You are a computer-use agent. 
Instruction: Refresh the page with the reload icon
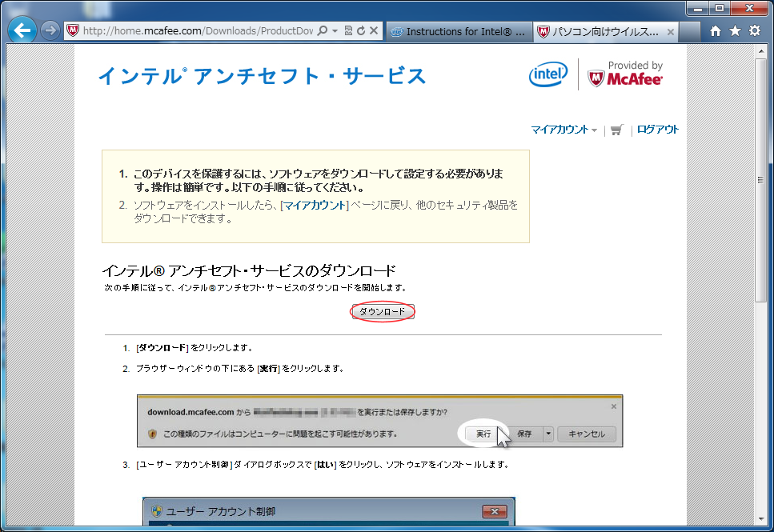(x=361, y=30)
